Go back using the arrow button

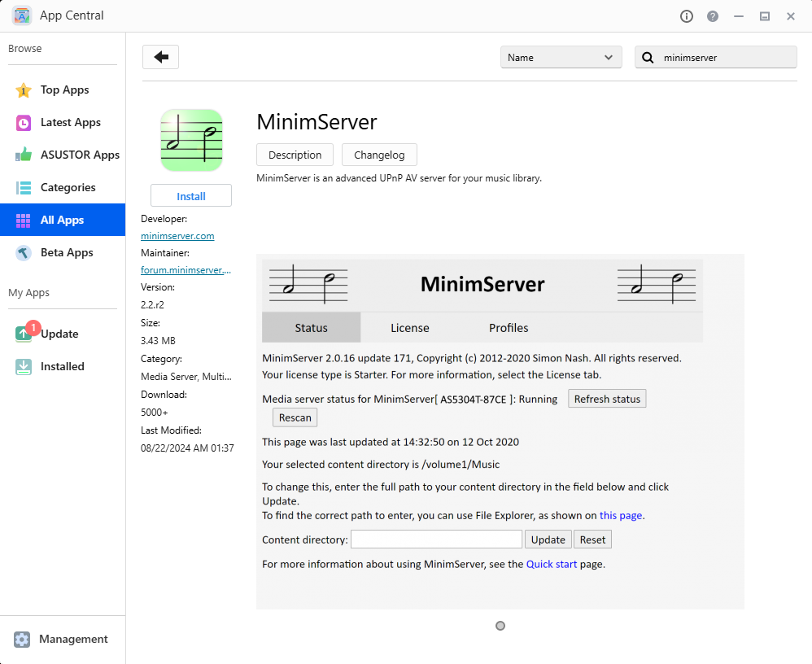(x=160, y=57)
